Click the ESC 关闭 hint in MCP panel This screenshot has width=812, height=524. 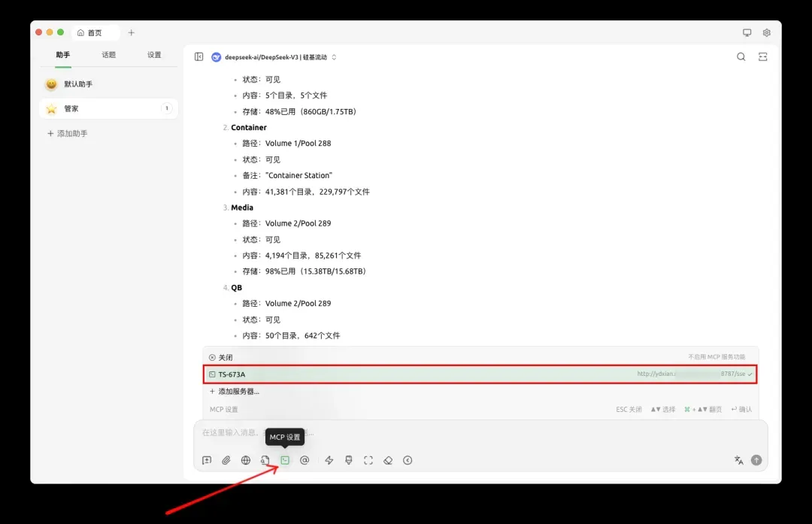[629, 409]
